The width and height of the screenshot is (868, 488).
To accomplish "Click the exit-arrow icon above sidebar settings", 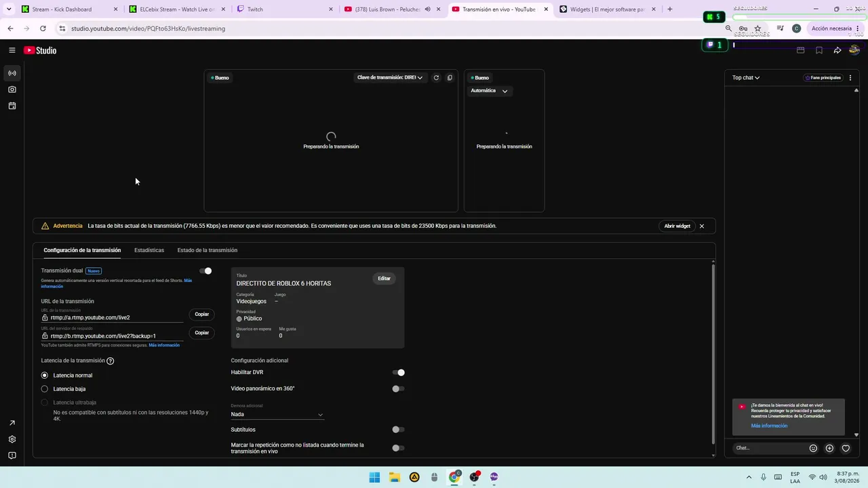I will coord(12,423).
